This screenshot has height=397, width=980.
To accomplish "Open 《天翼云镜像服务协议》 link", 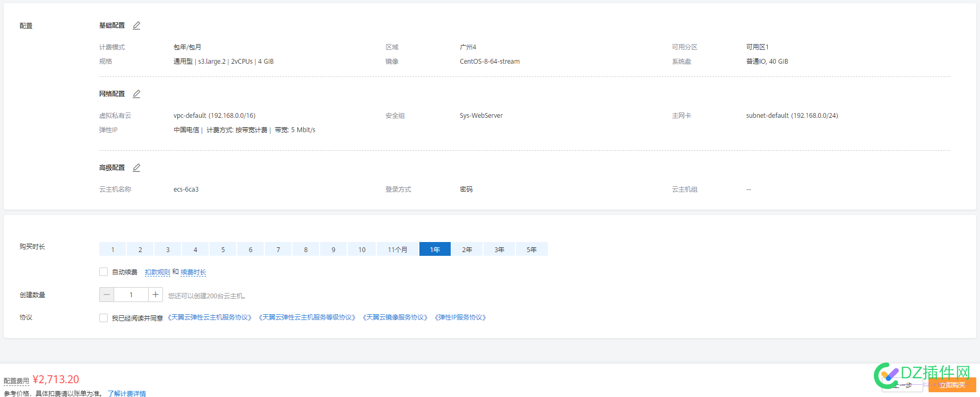I will [395, 317].
